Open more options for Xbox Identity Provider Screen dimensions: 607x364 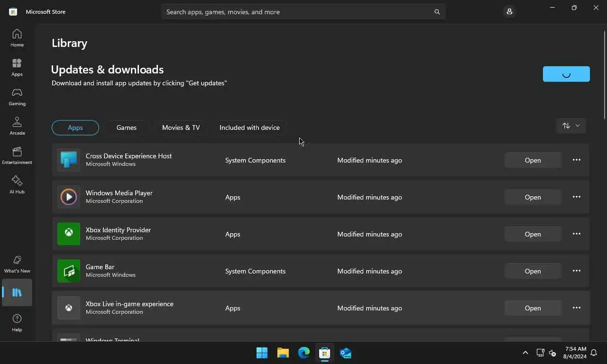pyautogui.click(x=577, y=234)
